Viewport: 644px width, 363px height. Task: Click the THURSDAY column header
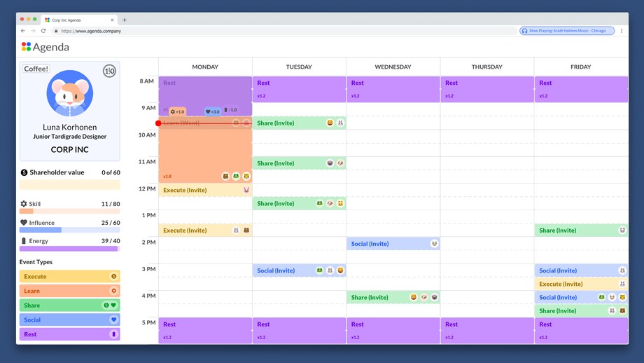[486, 67]
